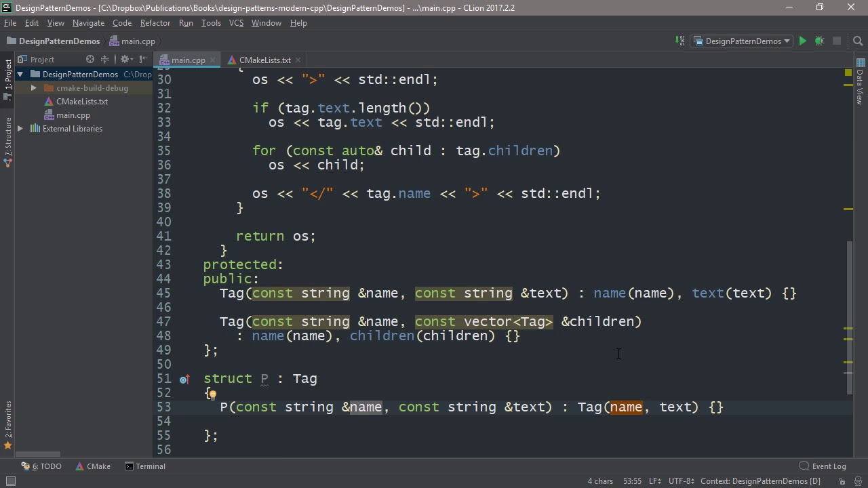Click the '4 chars' selection indicator
The image size is (868, 488).
pyautogui.click(x=600, y=481)
